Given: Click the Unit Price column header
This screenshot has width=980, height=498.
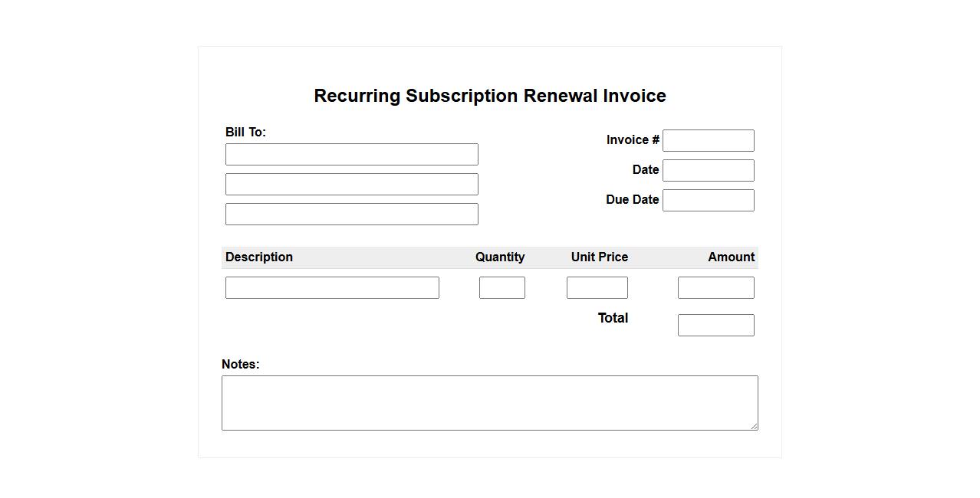Looking at the screenshot, I should tap(599, 257).
